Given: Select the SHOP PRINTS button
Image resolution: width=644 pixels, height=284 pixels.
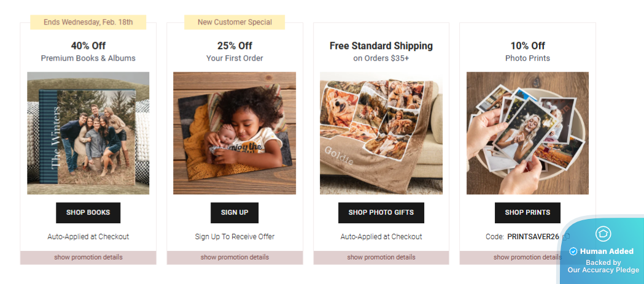Looking at the screenshot, I should 527,213.
